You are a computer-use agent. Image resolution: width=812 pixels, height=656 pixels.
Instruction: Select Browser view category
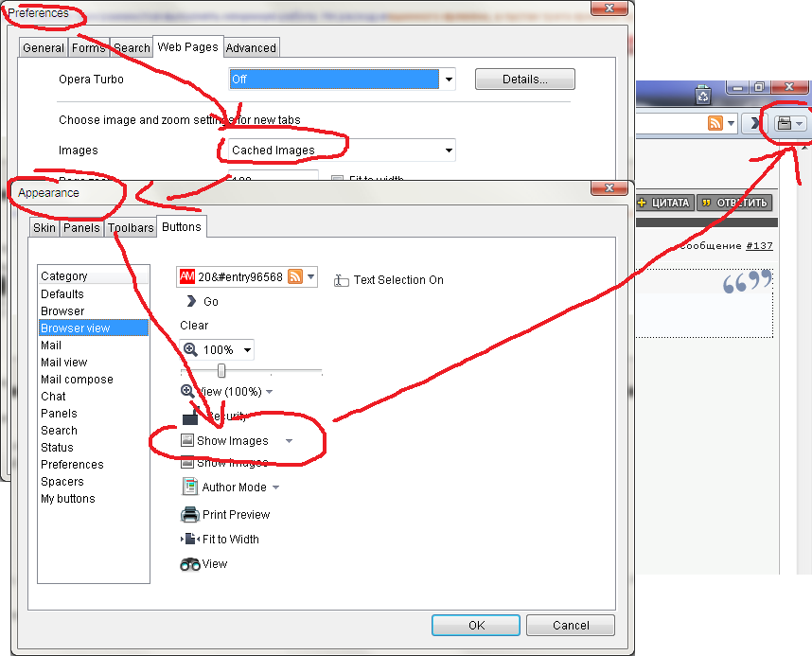[93, 328]
